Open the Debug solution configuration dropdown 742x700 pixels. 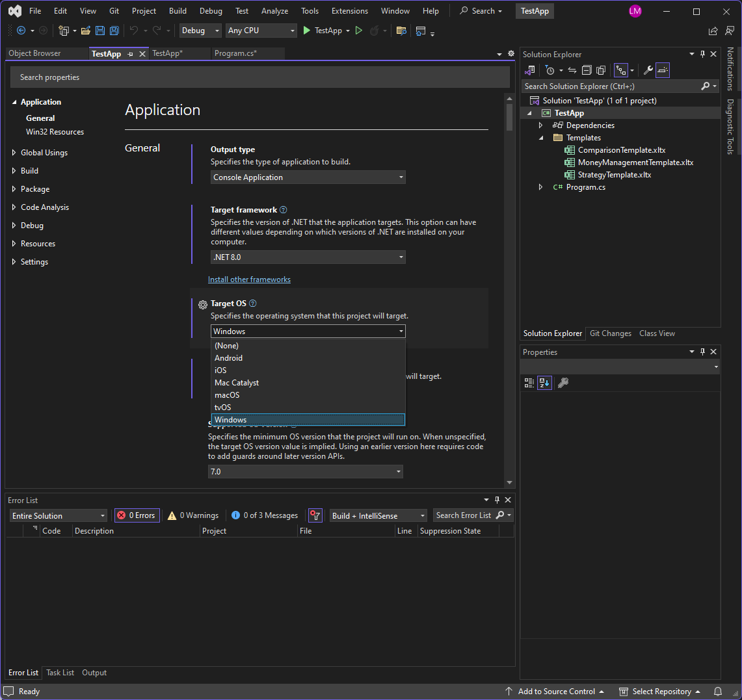200,31
